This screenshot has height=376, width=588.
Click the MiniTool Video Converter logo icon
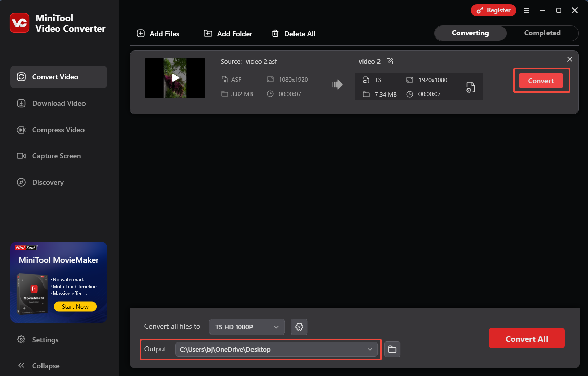coord(20,23)
